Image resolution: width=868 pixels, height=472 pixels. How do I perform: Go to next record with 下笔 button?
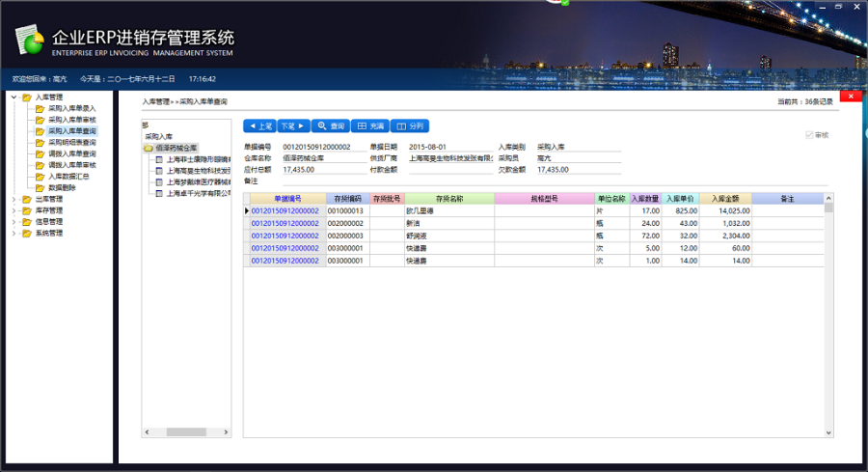[x=293, y=126]
